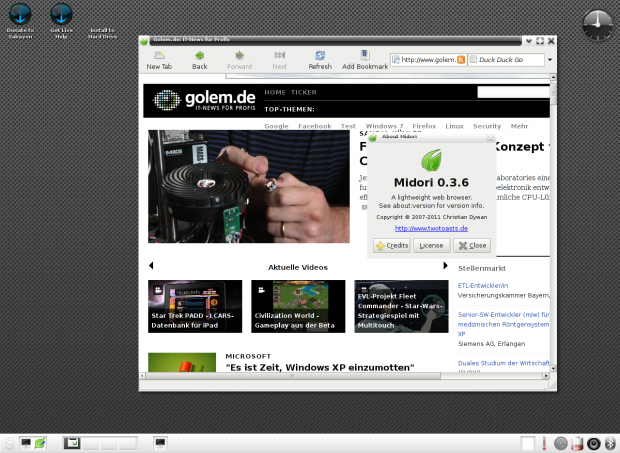Select the Facebook top theme link
Image resolution: width=620 pixels, height=453 pixels.
pyautogui.click(x=315, y=126)
